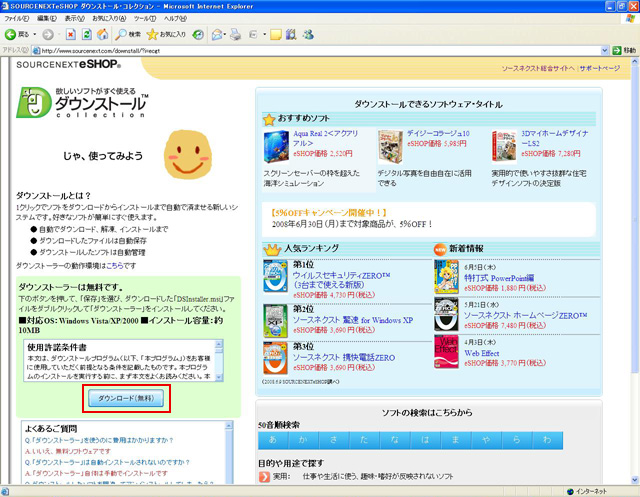Open the 編集(E) menu
Image resolution: width=640 pixels, height=497 pixels.
click(x=47, y=18)
